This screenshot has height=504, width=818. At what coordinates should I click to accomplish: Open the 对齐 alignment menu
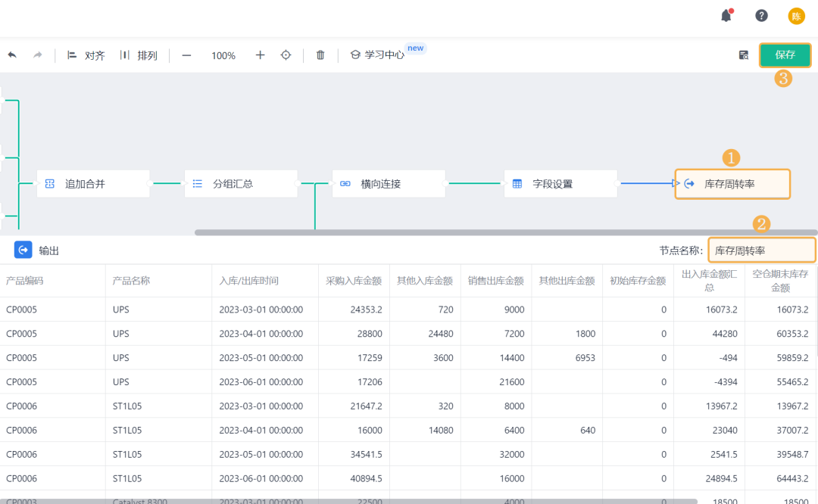[x=86, y=55]
